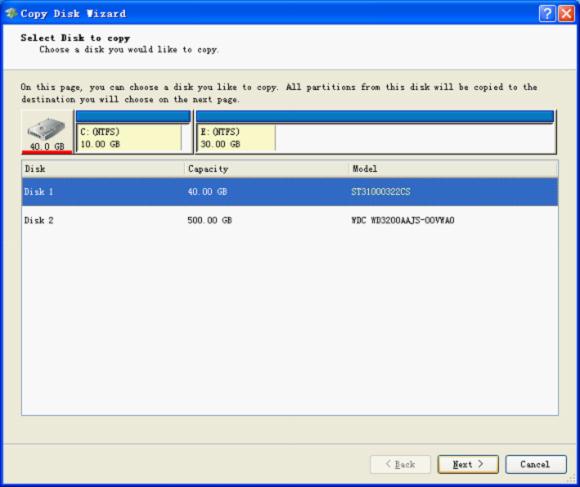Click the ST31000322CS model entry
The image size is (580, 487).
381,192
